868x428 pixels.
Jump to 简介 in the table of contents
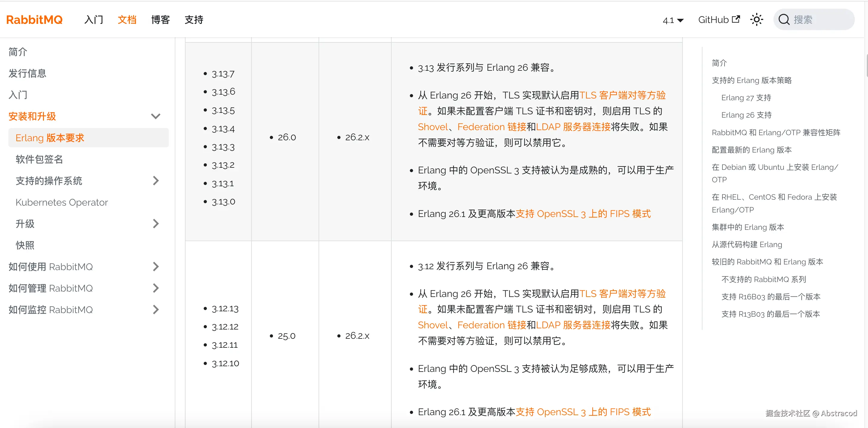pyautogui.click(x=719, y=63)
